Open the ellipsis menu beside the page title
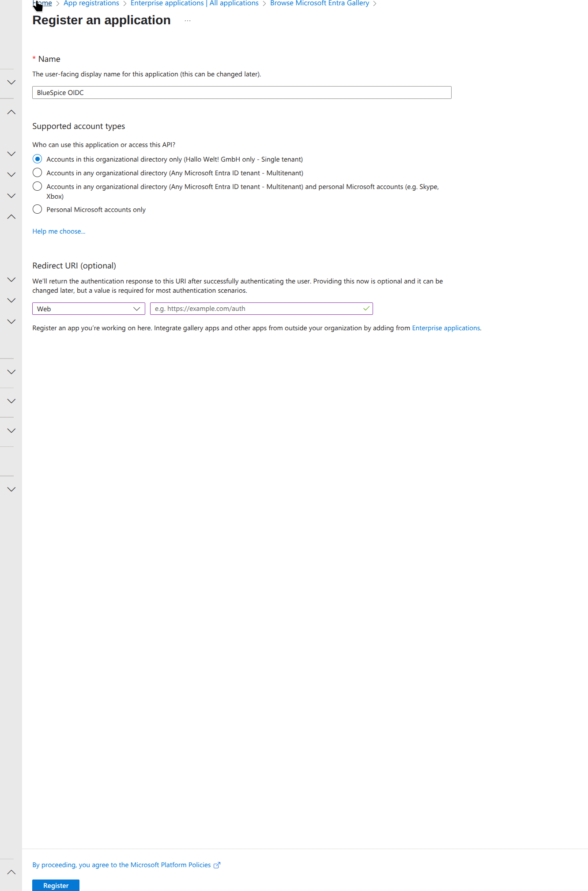The width and height of the screenshot is (588, 891). coord(188,21)
